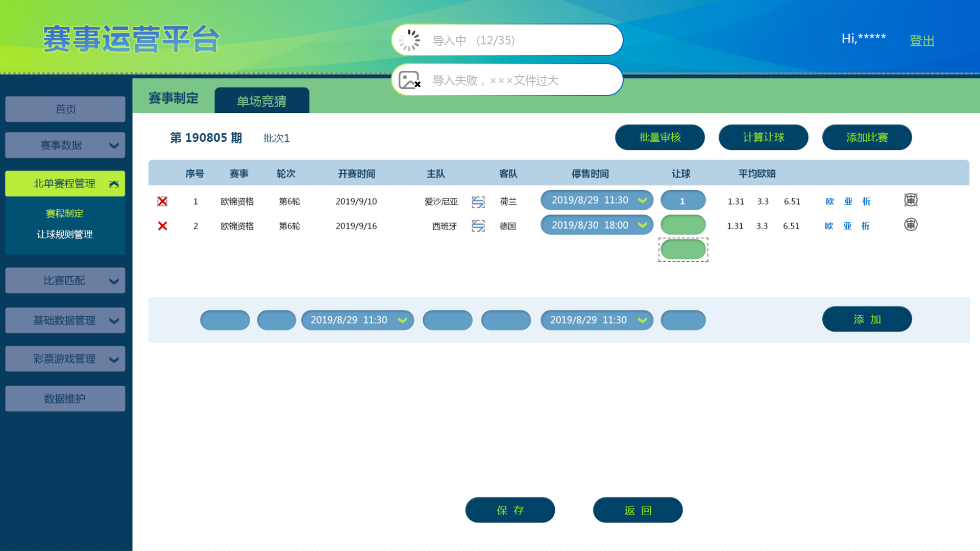Screen dimensions: 980x551
Task: Click the import failed image icon
Action: tap(409, 80)
